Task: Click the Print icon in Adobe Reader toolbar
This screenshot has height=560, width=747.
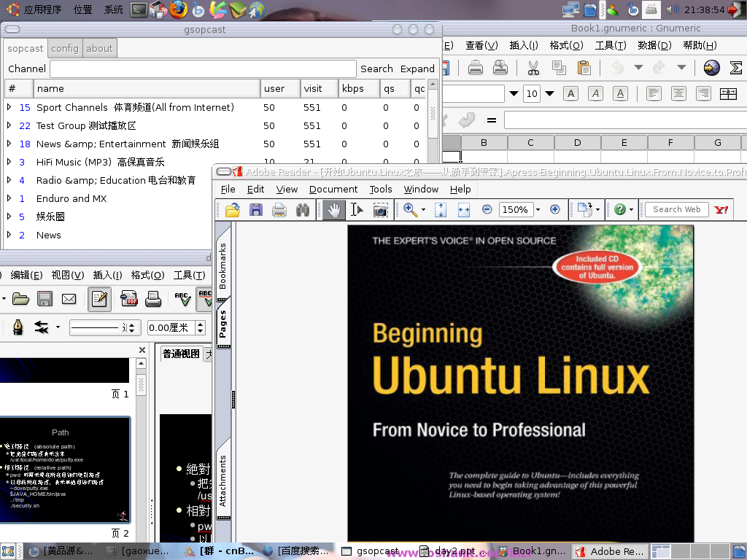Action: [x=279, y=209]
